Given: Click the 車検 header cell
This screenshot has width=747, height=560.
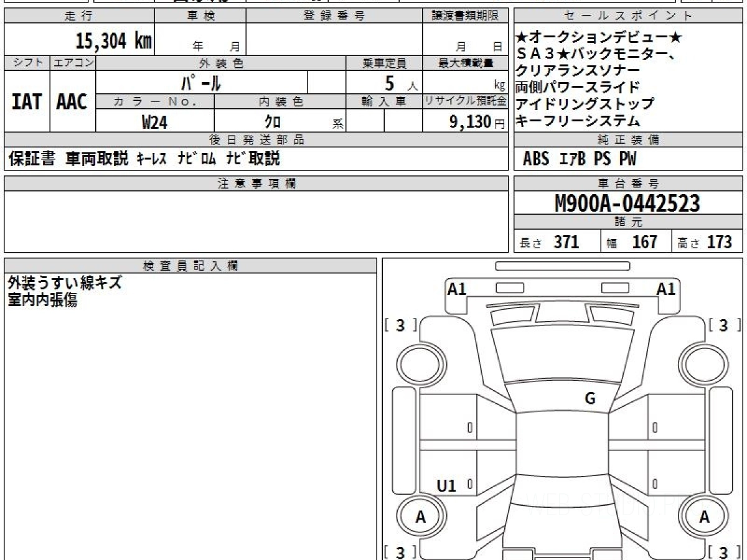Looking at the screenshot, I should coord(200,16).
